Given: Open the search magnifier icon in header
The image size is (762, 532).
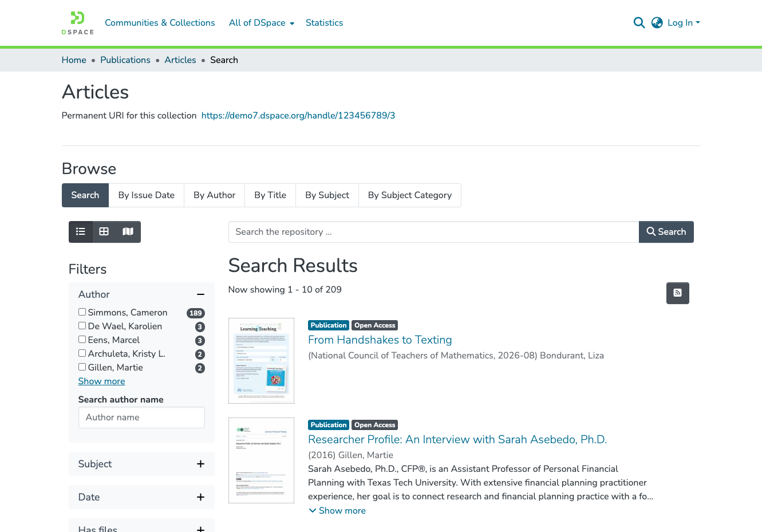Looking at the screenshot, I should (639, 23).
